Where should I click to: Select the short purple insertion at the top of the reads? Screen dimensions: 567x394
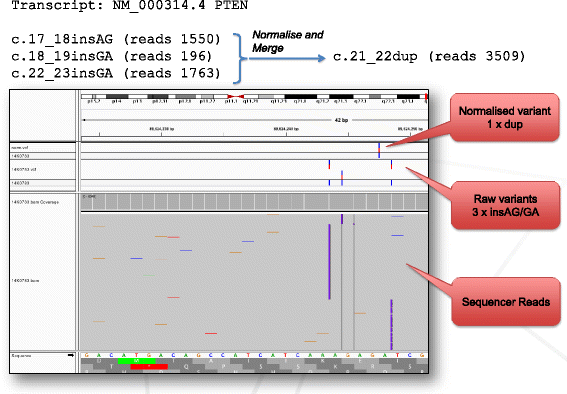[x=342, y=219]
